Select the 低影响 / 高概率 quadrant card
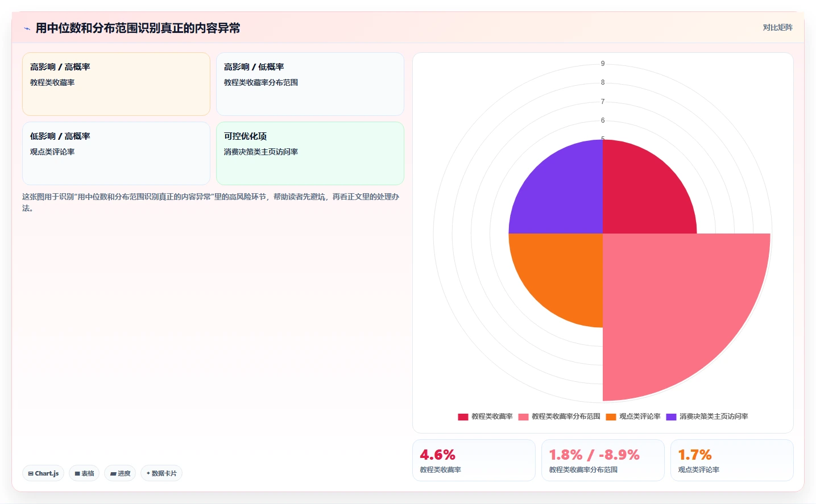Viewport: 816px width, 504px height. pos(116,153)
